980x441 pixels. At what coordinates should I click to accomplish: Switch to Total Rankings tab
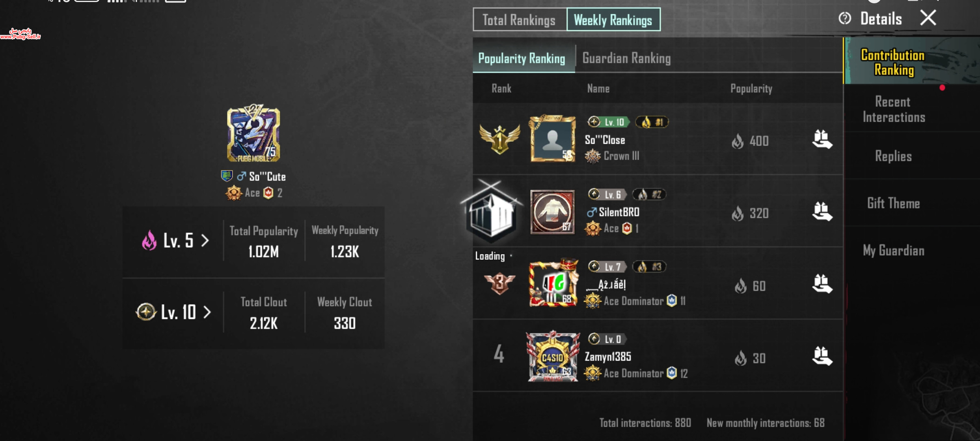point(519,20)
